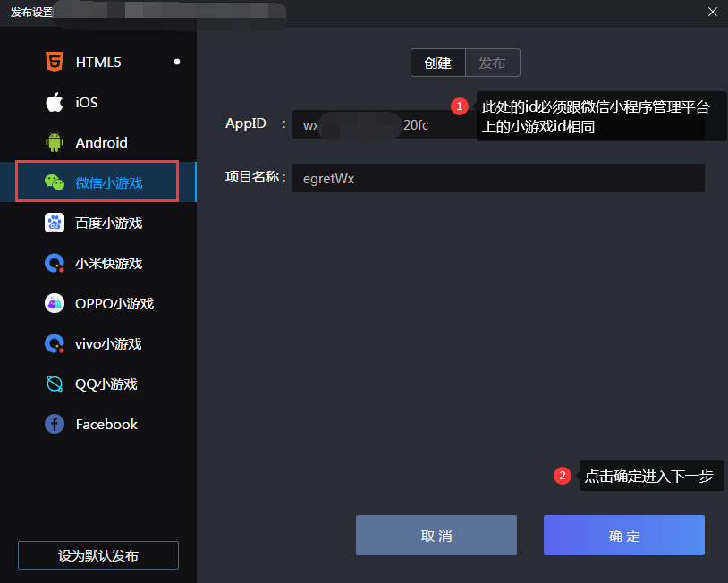Click the OPPO小游戏 round icon

(x=55, y=303)
